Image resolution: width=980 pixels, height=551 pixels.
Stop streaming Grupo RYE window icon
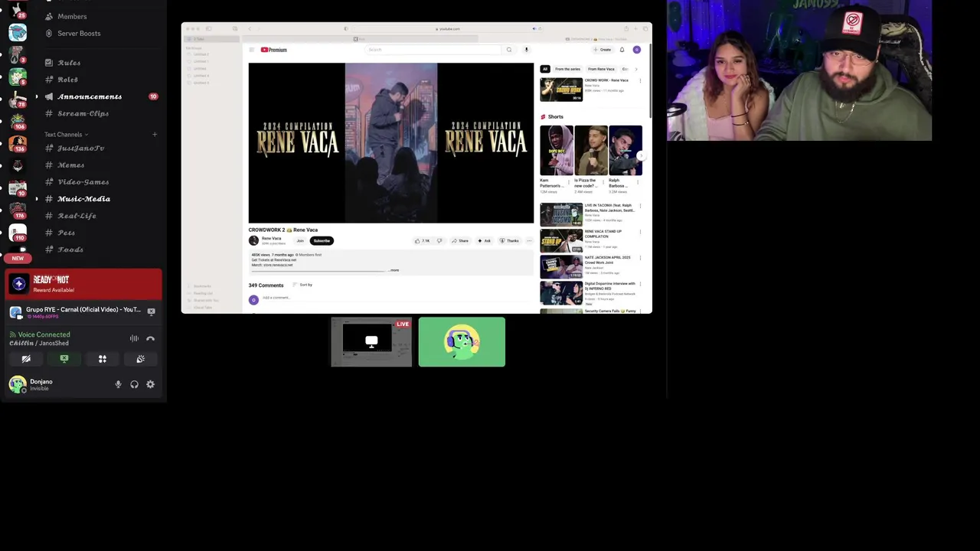(x=151, y=311)
